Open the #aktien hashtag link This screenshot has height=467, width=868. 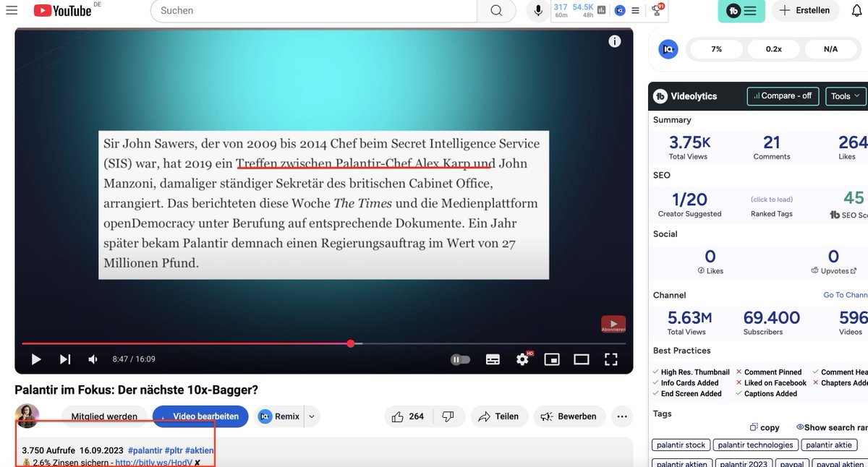pyautogui.click(x=199, y=450)
